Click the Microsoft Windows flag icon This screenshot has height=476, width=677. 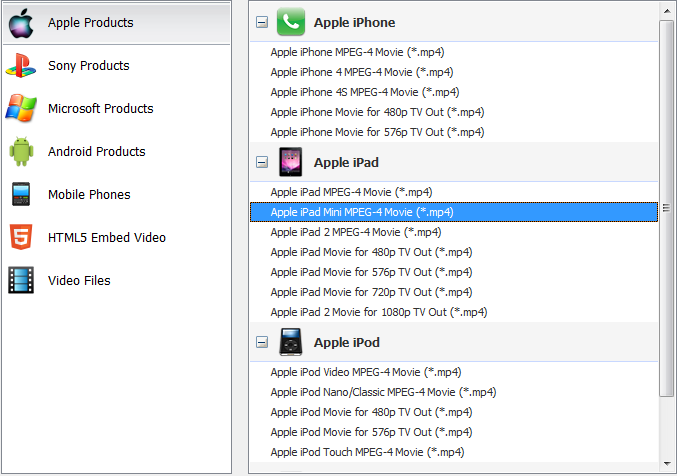coord(21,108)
